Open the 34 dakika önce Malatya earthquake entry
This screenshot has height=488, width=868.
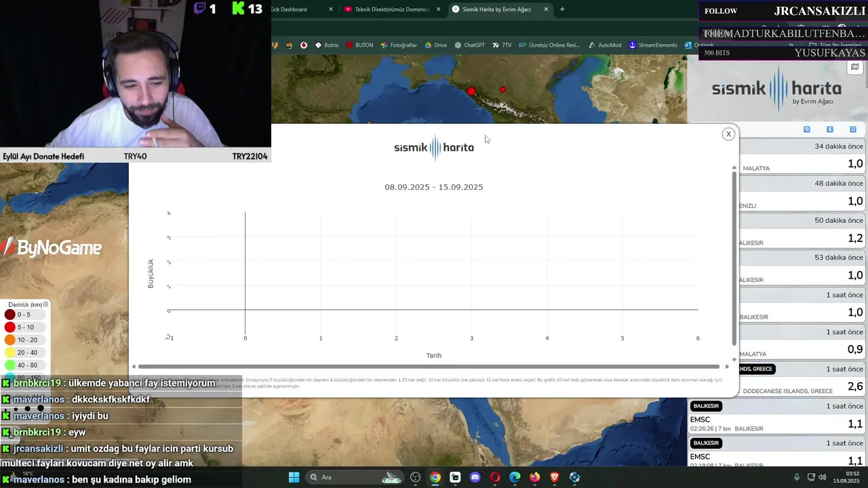click(803, 157)
